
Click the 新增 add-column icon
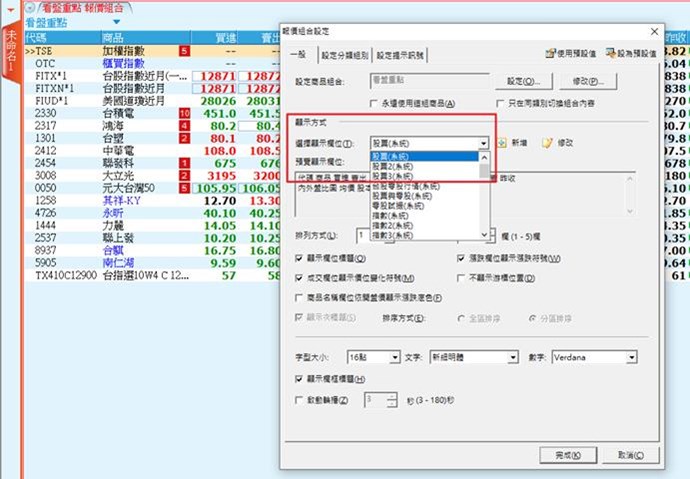point(502,143)
